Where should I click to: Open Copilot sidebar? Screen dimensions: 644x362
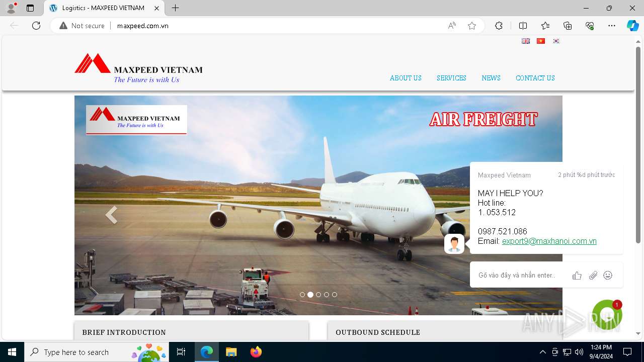(632, 26)
